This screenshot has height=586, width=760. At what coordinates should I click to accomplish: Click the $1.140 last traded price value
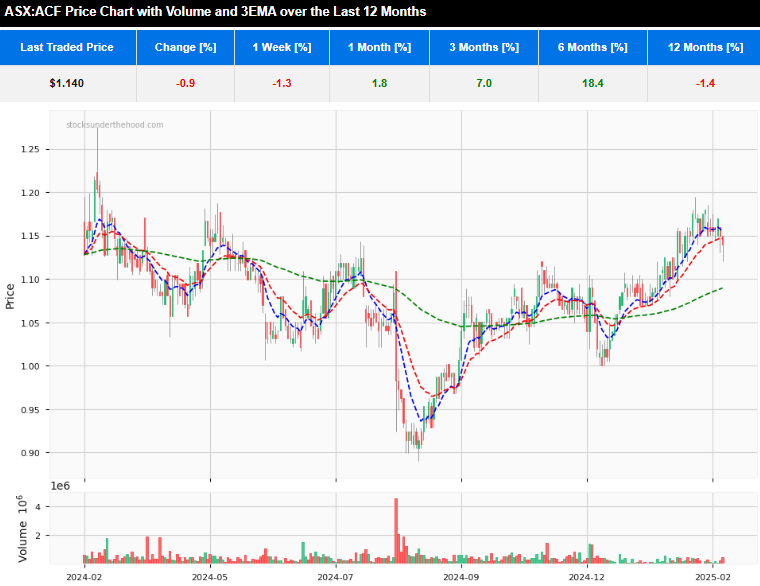tap(67, 83)
